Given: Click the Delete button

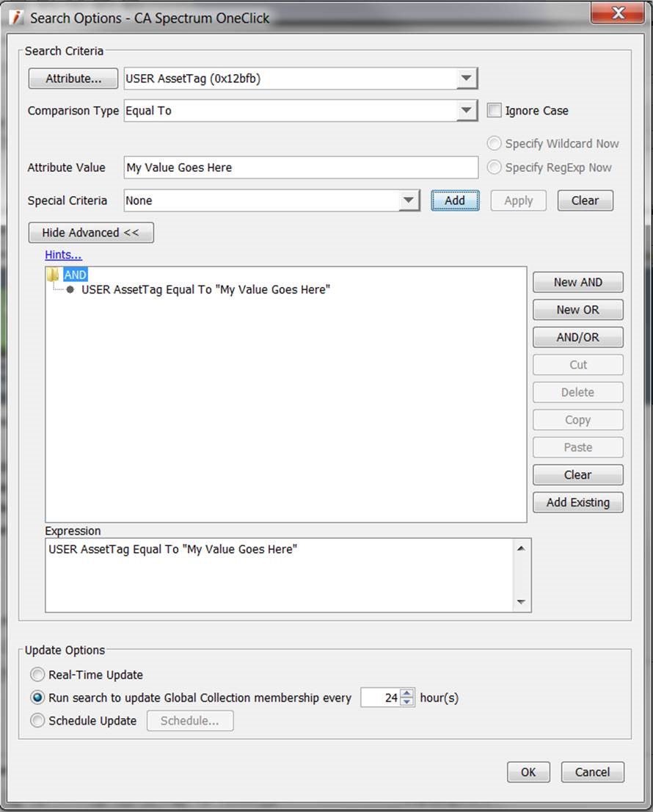Looking at the screenshot, I should click(577, 392).
